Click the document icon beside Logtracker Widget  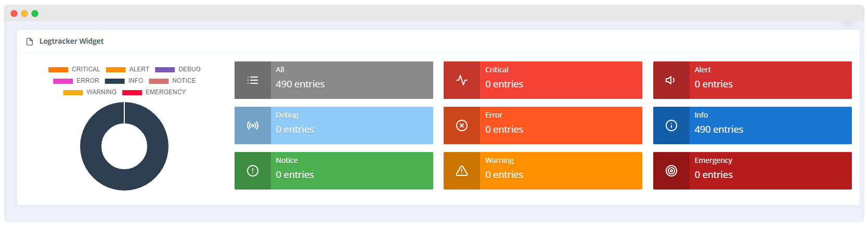point(30,42)
